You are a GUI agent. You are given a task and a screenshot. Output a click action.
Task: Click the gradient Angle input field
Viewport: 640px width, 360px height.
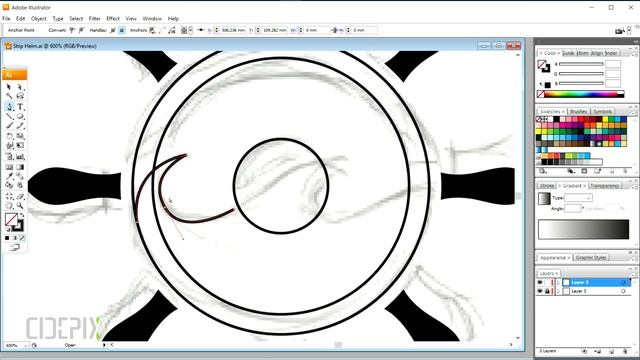click(x=573, y=209)
